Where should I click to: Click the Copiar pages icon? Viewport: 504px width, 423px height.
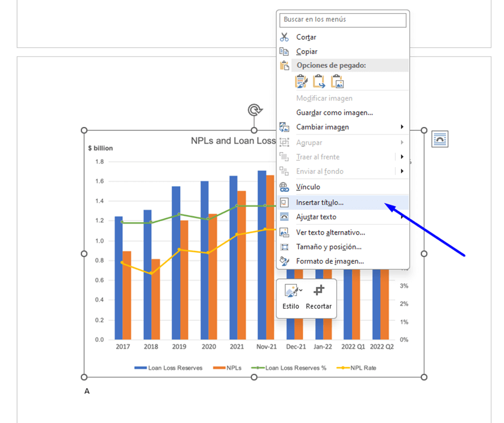[x=284, y=51]
